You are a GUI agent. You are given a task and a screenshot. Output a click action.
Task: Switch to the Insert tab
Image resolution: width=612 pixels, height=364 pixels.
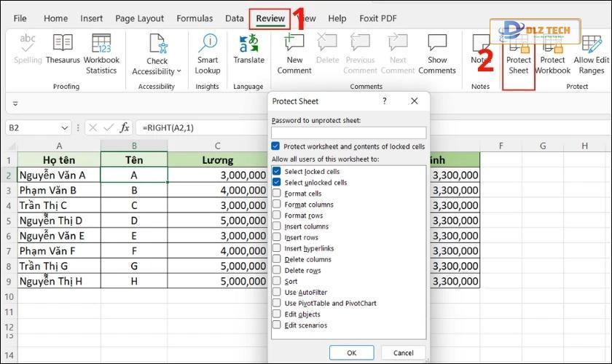pyautogui.click(x=91, y=18)
